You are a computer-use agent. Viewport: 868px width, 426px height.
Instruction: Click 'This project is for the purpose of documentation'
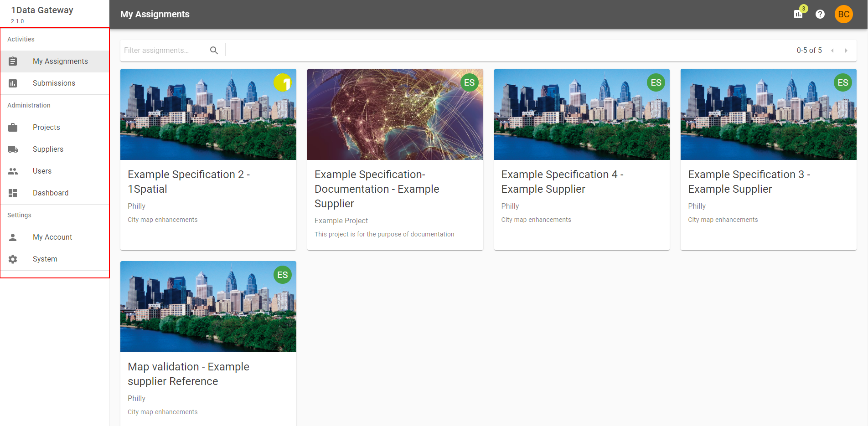click(384, 234)
